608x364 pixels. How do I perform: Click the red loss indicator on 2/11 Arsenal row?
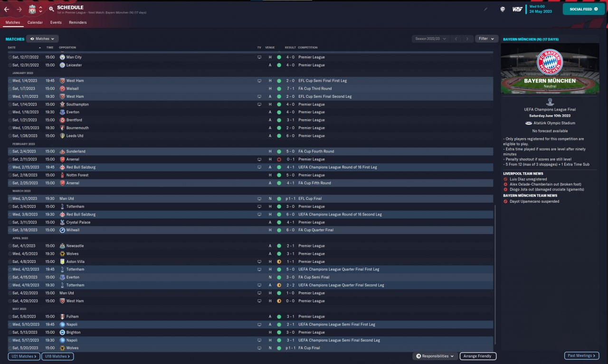pyautogui.click(x=279, y=159)
